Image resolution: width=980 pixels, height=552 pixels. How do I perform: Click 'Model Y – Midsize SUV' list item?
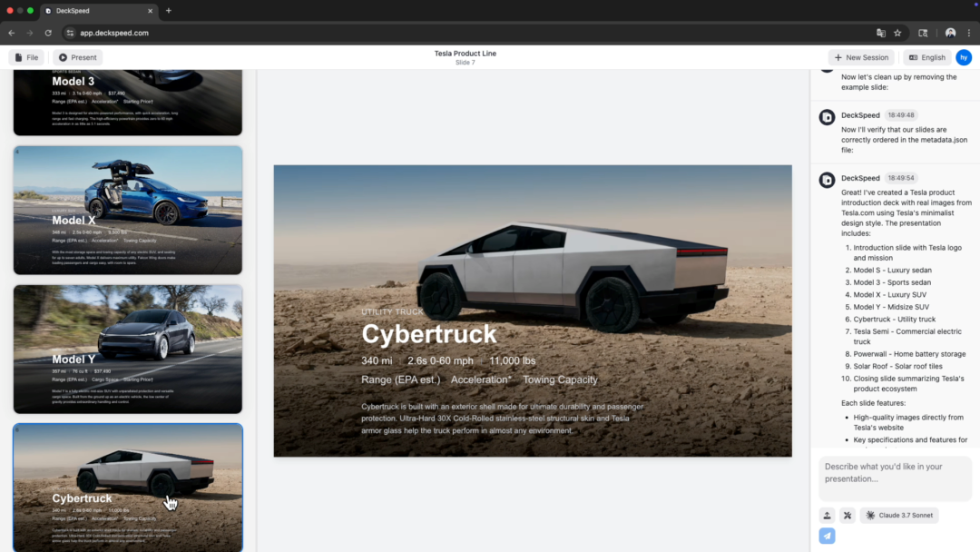click(x=891, y=307)
